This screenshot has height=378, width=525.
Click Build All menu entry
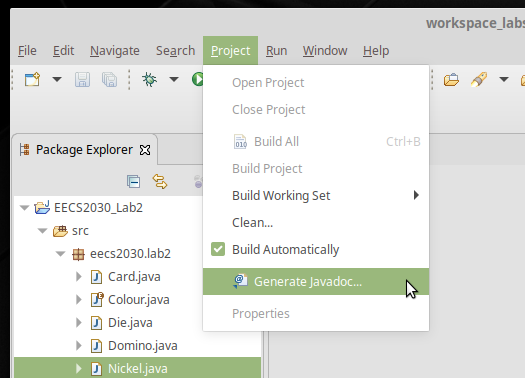(x=316, y=142)
